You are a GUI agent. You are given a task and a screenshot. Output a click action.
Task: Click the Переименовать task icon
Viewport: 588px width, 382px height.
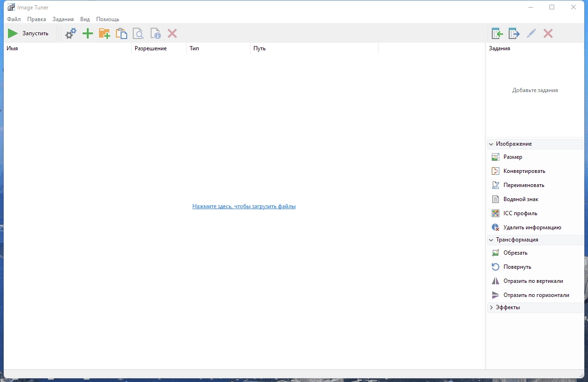[x=495, y=185]
